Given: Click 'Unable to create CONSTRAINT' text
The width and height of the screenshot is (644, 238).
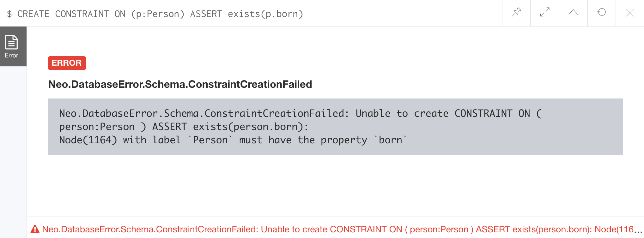Looking at the screenshot, I should pyautogui.click(x=434, y=113).
